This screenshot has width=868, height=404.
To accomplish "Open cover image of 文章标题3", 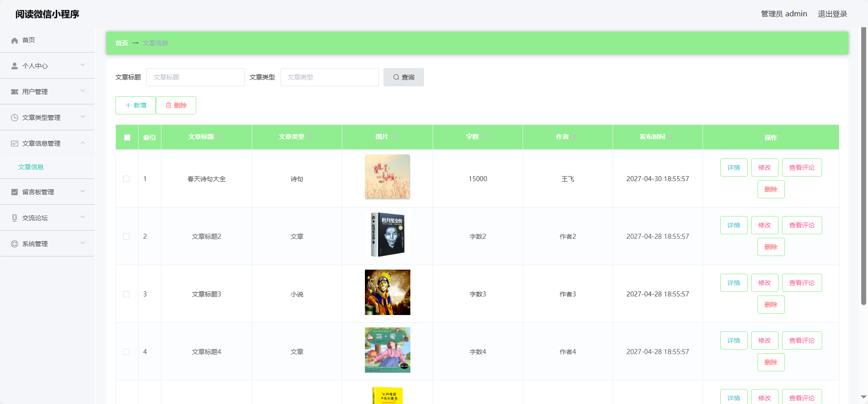I will (x=388, y=292).
